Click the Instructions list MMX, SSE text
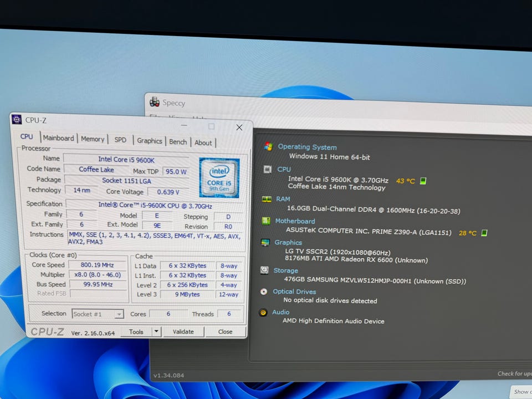Viewport: 532px width, 399px height. click(155, 238)
